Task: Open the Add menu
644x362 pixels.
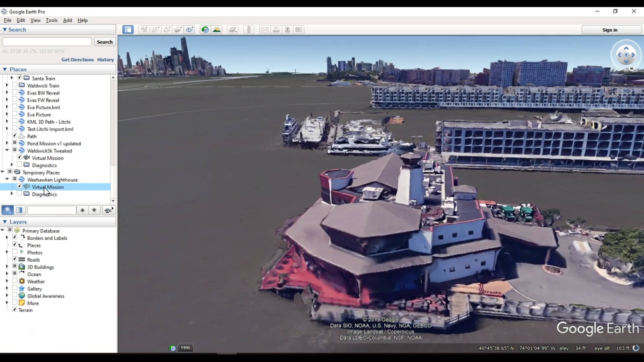Action: pyautogui.click(x=67, y=20)
